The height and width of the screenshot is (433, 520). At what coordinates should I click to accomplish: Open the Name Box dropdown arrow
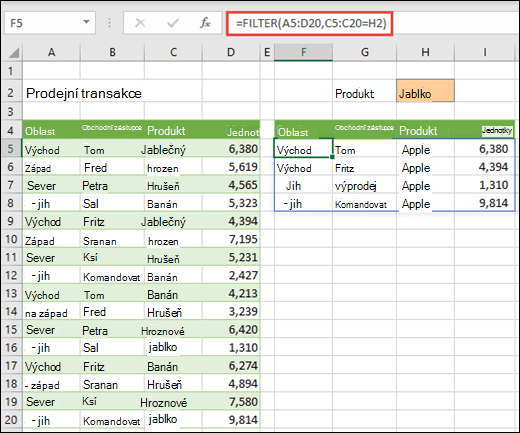point(86,22)
